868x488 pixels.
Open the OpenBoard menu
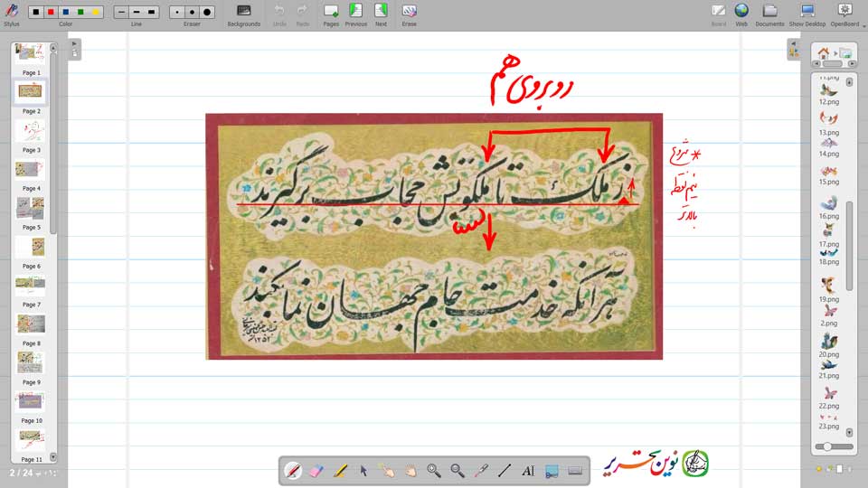(x=844, y=12)
